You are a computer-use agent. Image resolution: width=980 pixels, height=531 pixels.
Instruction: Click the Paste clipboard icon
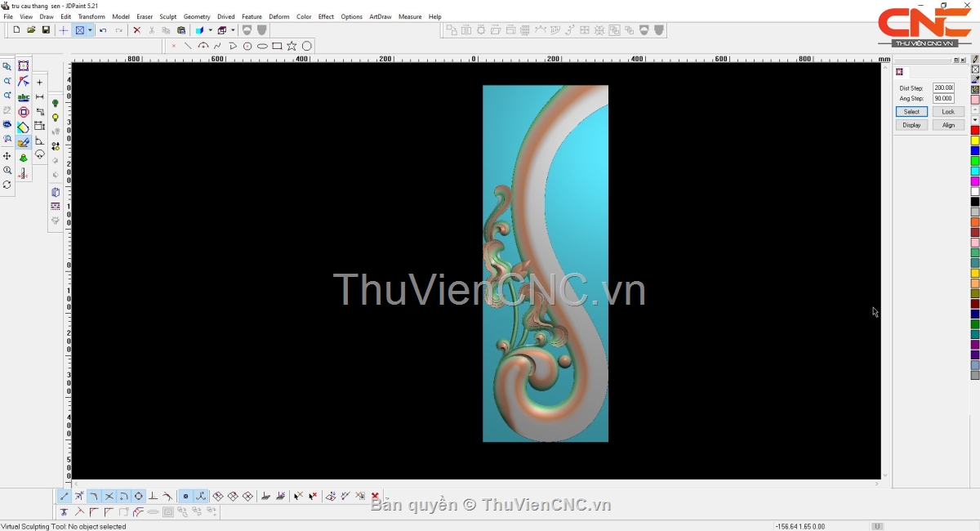[x=181, y=30]
